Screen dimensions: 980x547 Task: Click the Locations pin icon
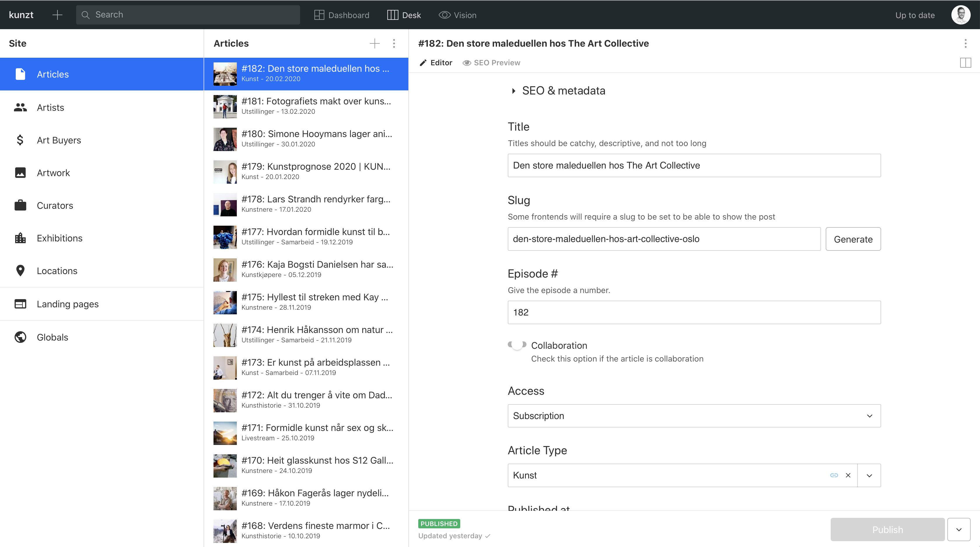coord(20,271)
